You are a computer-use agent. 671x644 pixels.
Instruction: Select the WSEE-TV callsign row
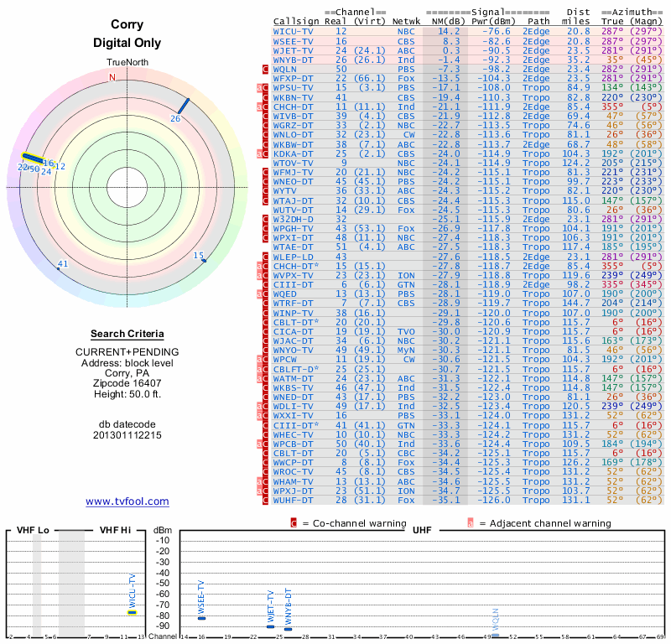click(x=294, y=40)
